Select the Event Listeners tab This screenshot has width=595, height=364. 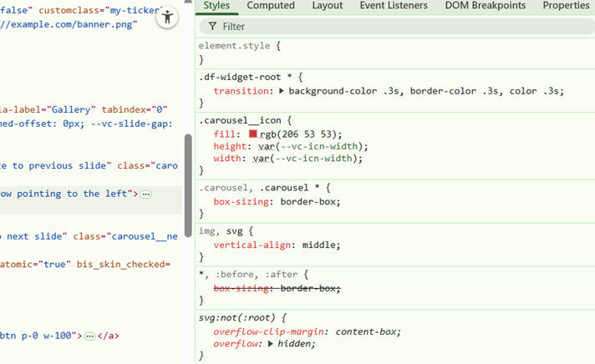coord(393,6)
